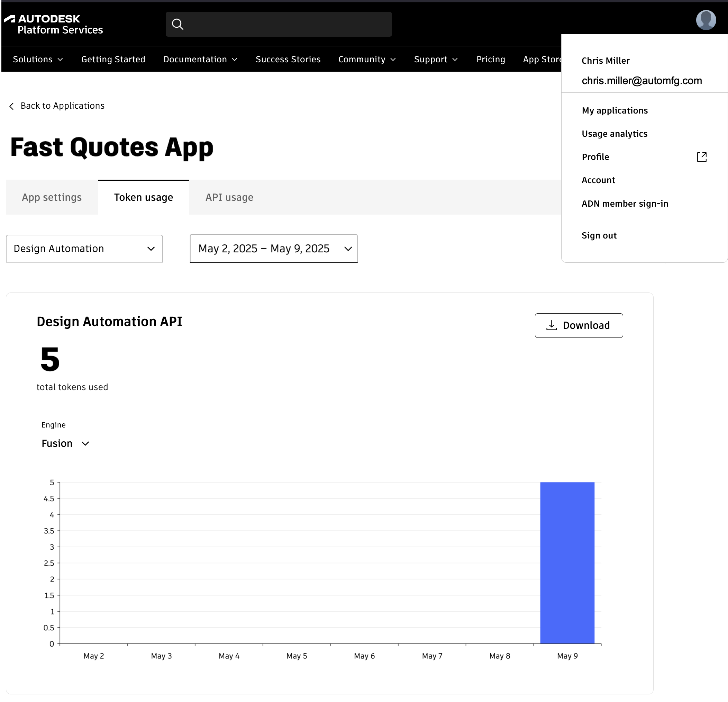Click the Download button
Image resolution: width=728 pixels, height=702 pixels.
pos(579,325)
